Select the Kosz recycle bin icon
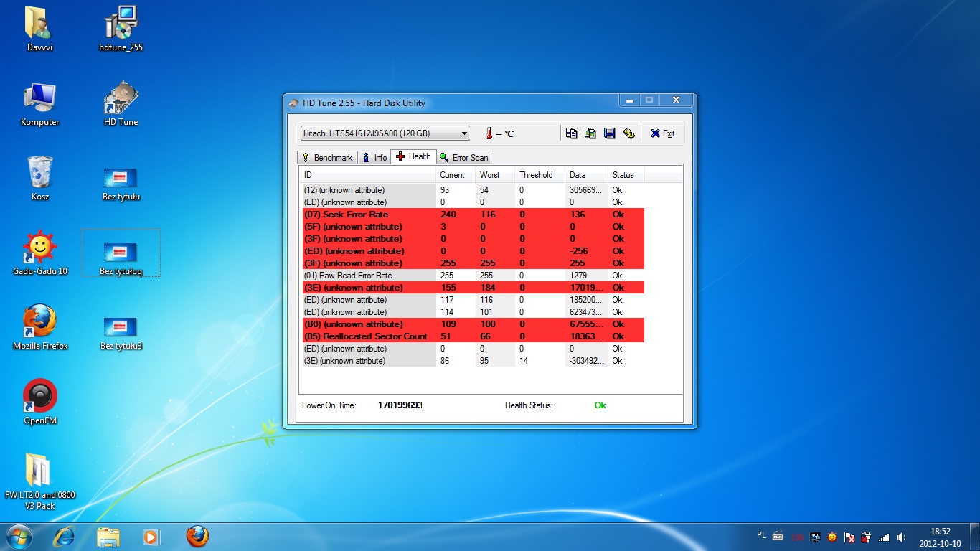Screen dimensions: 980x551 coord(40,179)
